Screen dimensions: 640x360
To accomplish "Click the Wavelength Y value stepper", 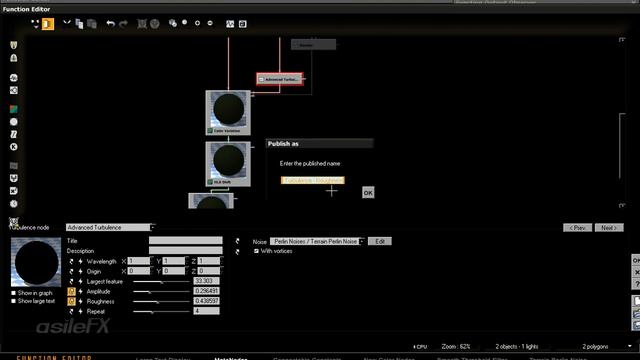I will (187, 261).
